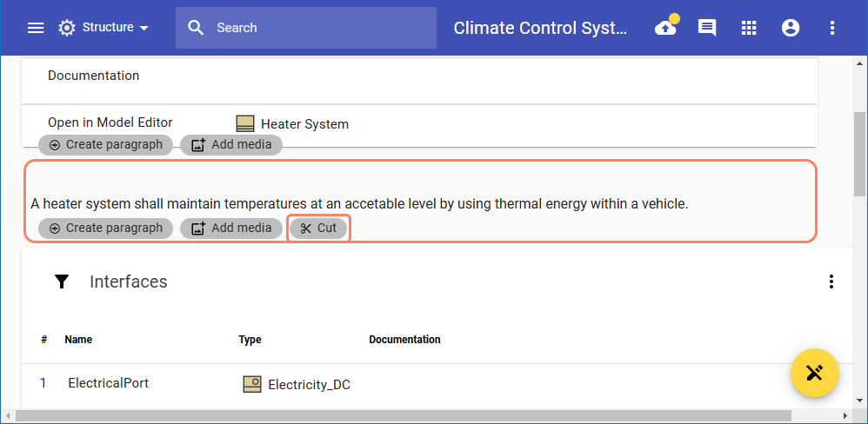Click the filter icon beside Interfaces
The height and width of the screenshot is (424, 868).
tap(62, 282)
